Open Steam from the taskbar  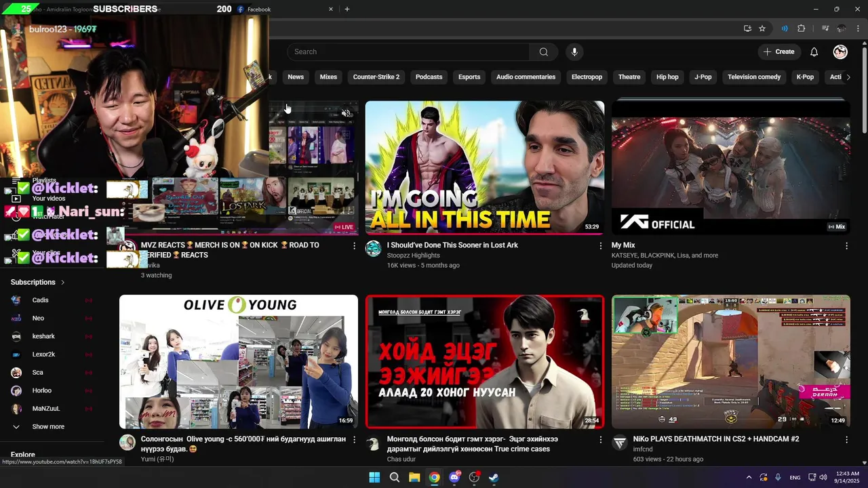pyautogui.click(x=494, y=477)
